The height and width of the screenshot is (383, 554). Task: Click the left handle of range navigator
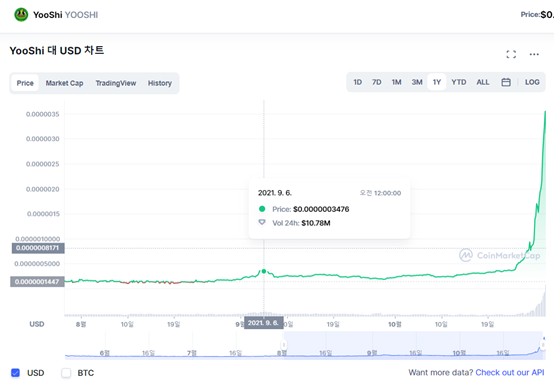pyautogui.click(x=283, y=345)
